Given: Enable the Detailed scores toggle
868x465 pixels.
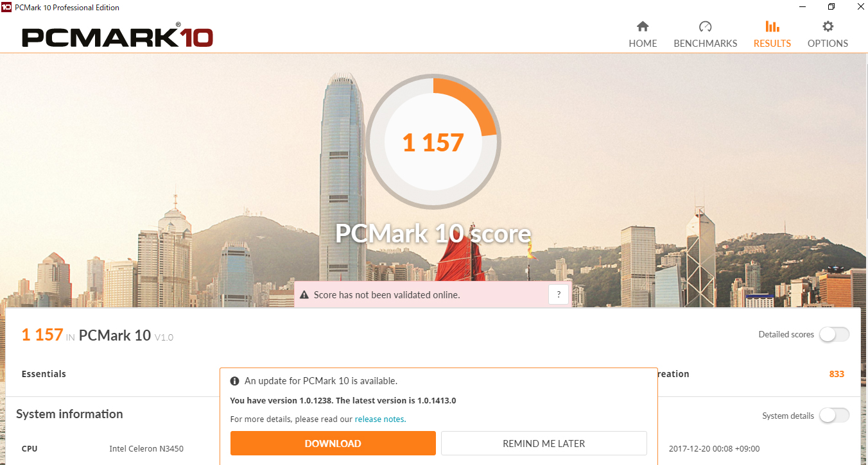Looking at the screenshot, I should [x=834, y=334].
